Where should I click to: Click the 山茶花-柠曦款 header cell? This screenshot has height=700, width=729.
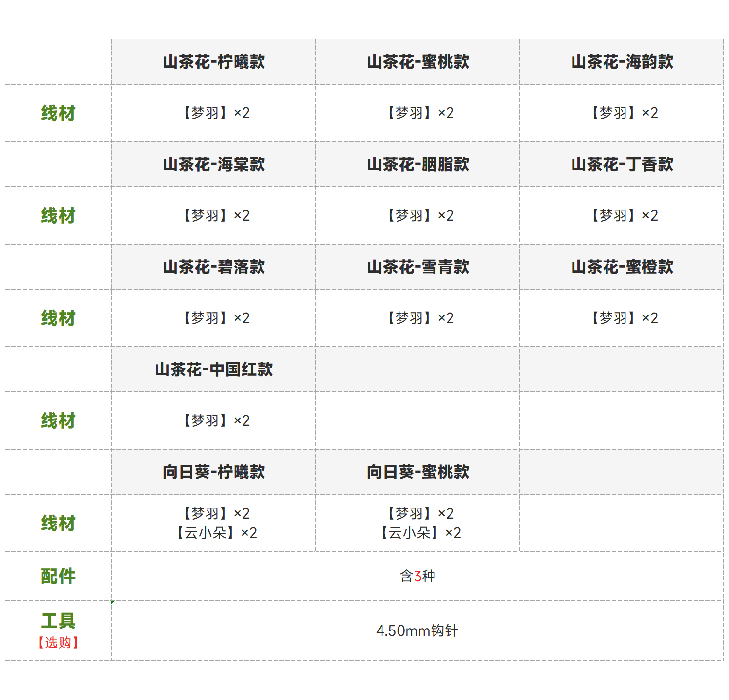(214, 62)
